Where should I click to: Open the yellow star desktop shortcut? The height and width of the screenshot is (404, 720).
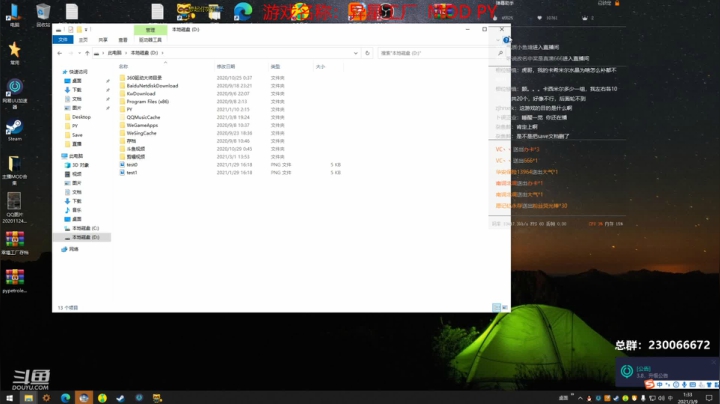point(14,52)
